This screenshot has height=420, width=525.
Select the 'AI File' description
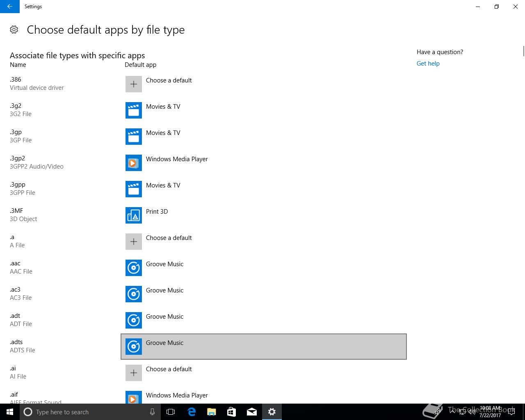tap(18, 377)
